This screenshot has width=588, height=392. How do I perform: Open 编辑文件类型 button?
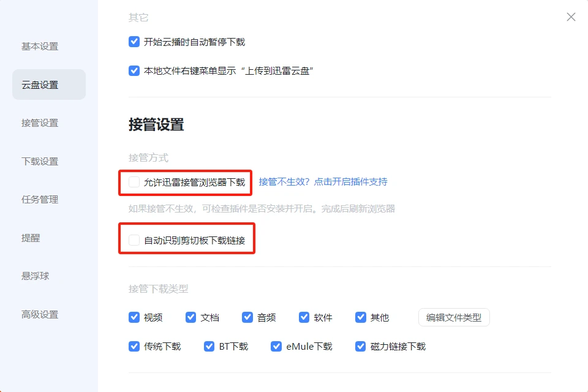click(454, 317)
